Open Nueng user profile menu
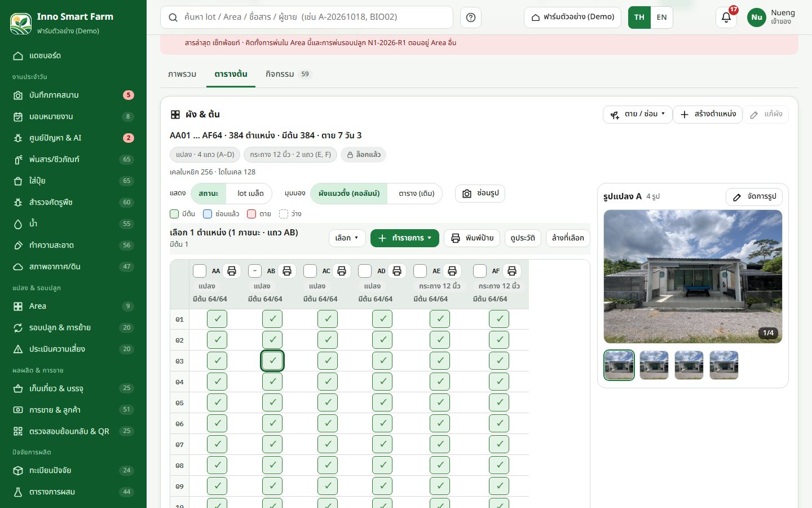812x508 pixels. (x=771, y=17)
